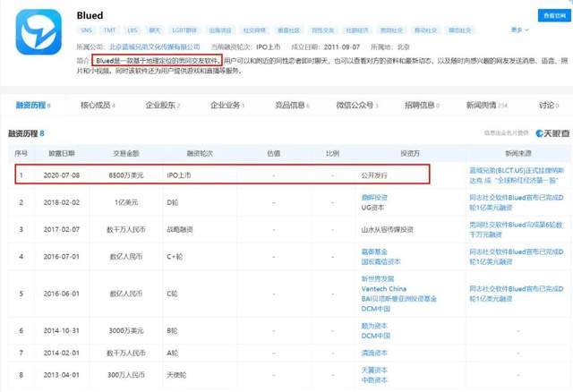Viewport: 573px width, 392px height.
Task: Click the Blued app logo
Action: click(x=38, y=32)
